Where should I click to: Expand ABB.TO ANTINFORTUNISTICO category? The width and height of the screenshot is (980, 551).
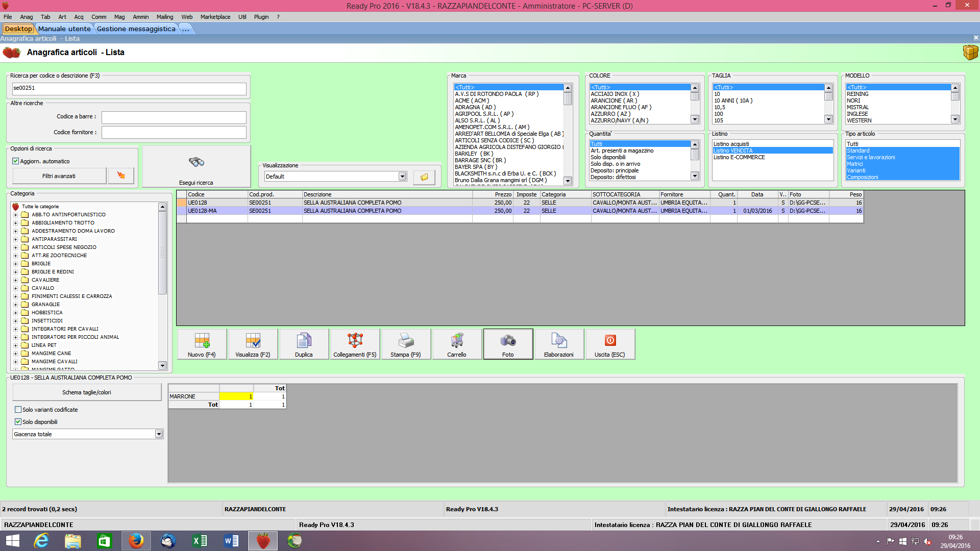coord(16,215)
